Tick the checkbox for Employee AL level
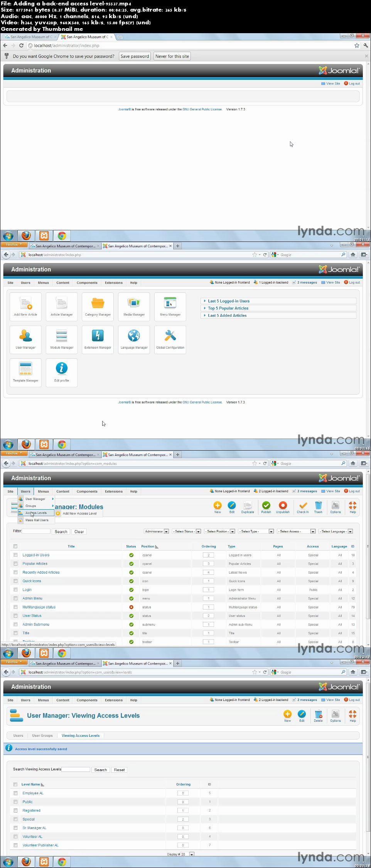The image size is (371, 868). (x=15, y=793)
